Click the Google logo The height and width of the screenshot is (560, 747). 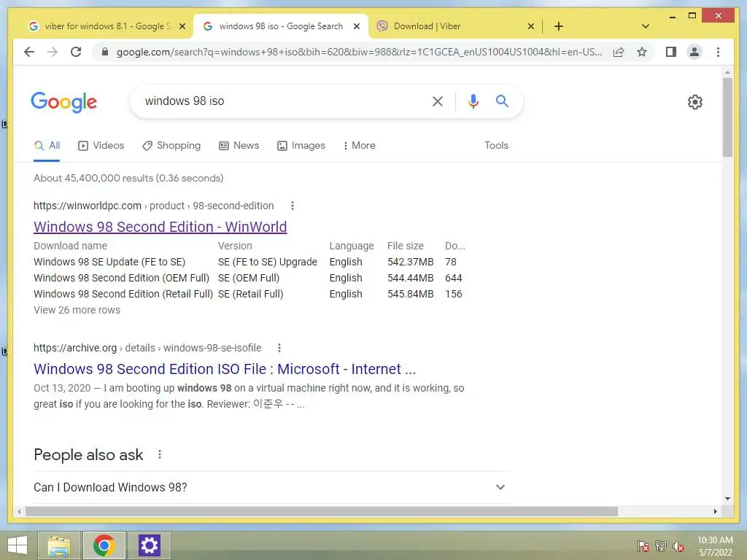point(64,102)
